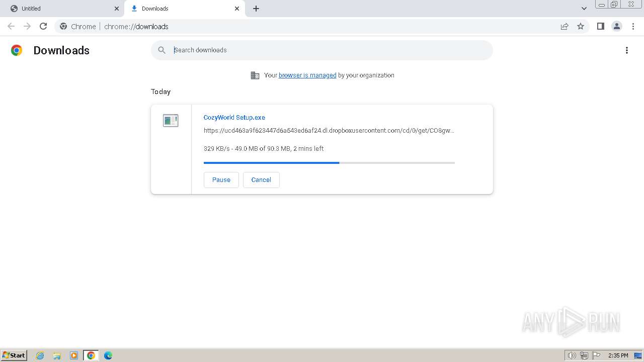Click the CozyWorld Setup.exe file icon
644x362 pixels.
tap(171, 120)
